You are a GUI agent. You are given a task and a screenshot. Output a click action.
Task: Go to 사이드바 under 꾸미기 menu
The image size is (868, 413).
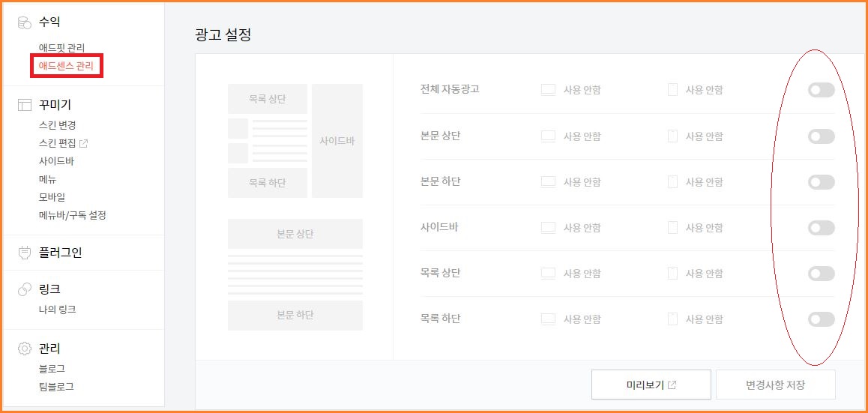(56, 162)
